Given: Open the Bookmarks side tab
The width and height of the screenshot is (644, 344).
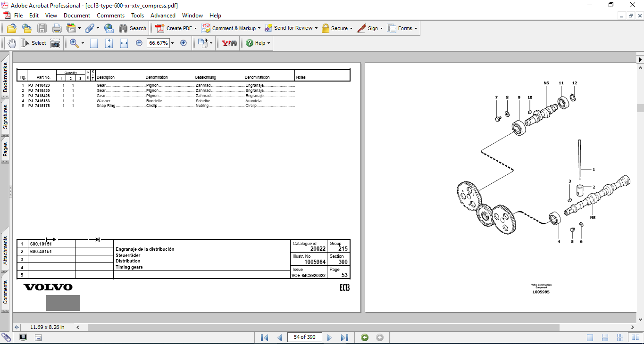Looking at the screenshot, I should coord(5,78).
